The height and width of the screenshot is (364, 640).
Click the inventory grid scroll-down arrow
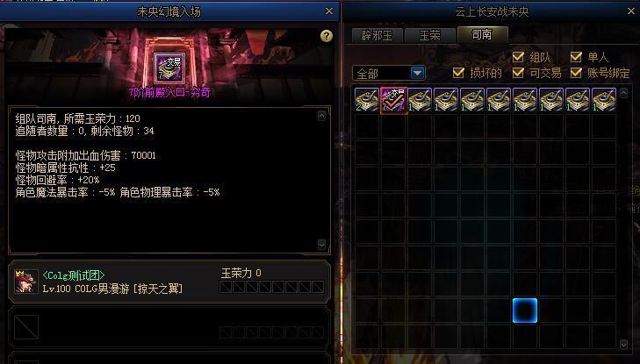[623, 345]
